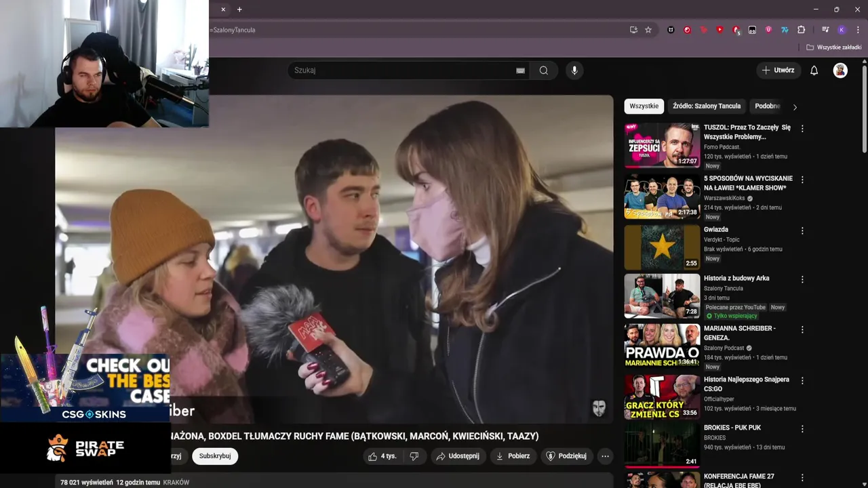Open the Gwiazda track thumbnail
This screenshot has width=868, height=488.
[x=662, y=247]
